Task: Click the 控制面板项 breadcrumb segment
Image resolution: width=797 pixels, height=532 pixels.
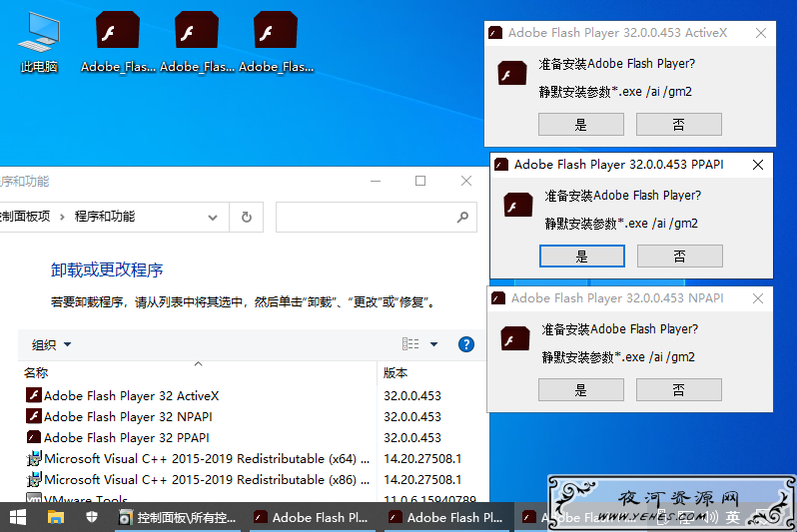Action: click(24, 217)
